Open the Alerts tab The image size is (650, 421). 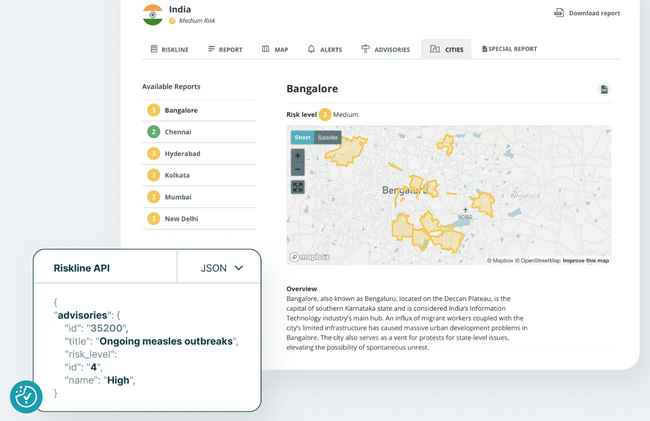325,49
